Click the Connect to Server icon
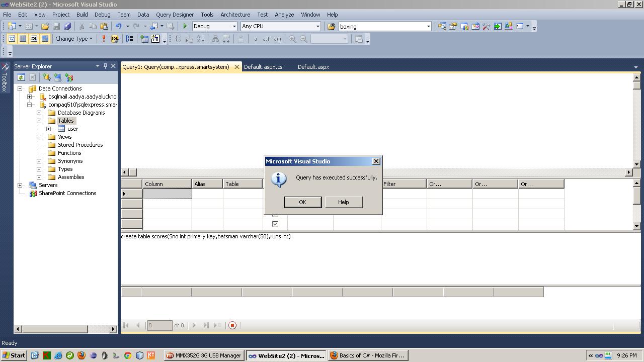Viewport: 644px width, 362px height. tap(57, 77)
